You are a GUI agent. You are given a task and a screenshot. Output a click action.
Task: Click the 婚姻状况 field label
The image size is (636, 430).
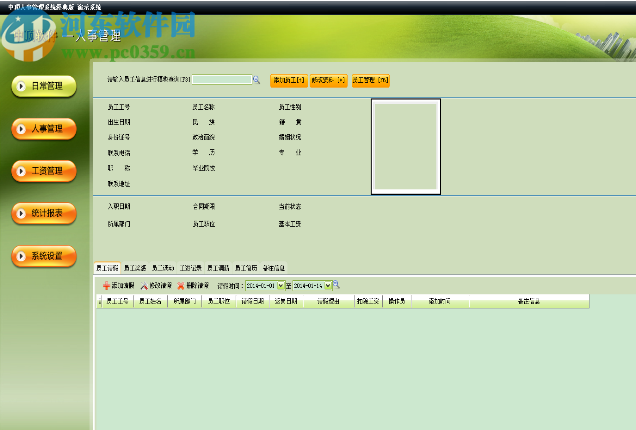(x=290, y=137)
